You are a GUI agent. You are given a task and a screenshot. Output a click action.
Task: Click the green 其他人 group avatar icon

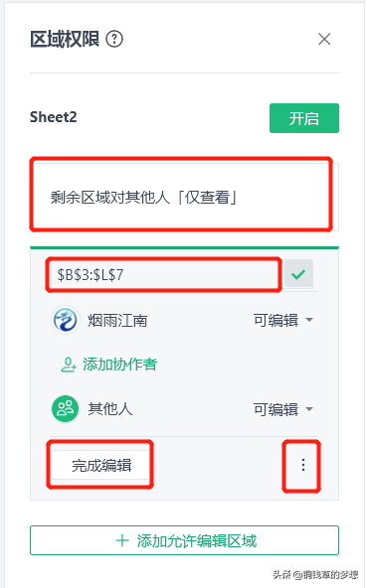[65, 409]
